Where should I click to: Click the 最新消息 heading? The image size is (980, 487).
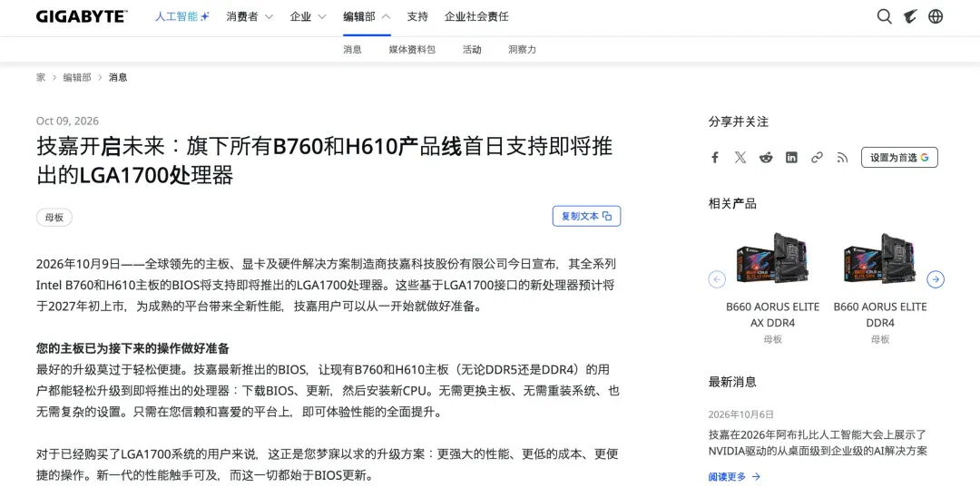(x=732, y=382)
